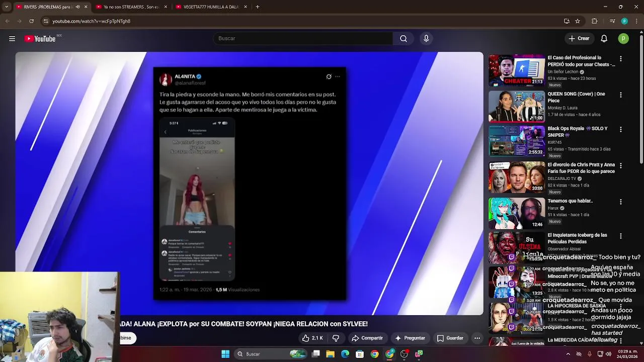Open options for 'El Caso del Profesional' video

pyautogui.click(x=620, y=59)
